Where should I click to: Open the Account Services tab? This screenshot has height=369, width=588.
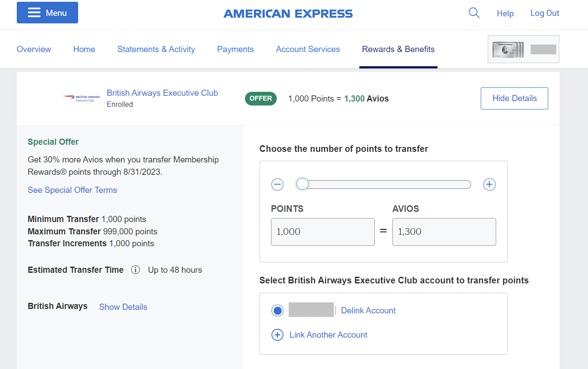click(308, 49)
